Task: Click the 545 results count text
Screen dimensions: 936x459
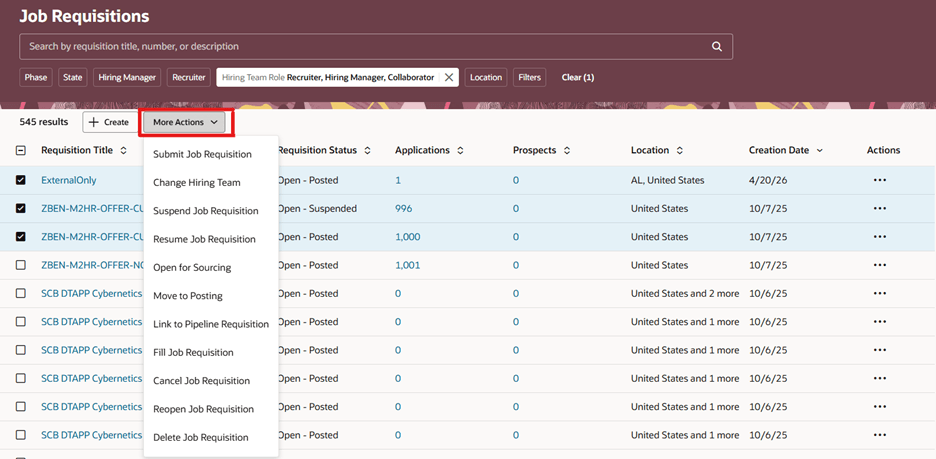Action: pos(44,122)
